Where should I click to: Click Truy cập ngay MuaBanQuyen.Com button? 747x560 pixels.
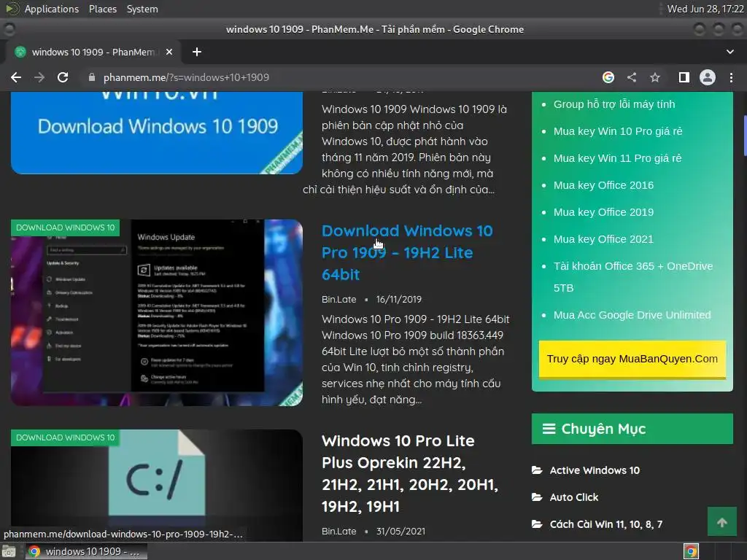coord(632,359)
